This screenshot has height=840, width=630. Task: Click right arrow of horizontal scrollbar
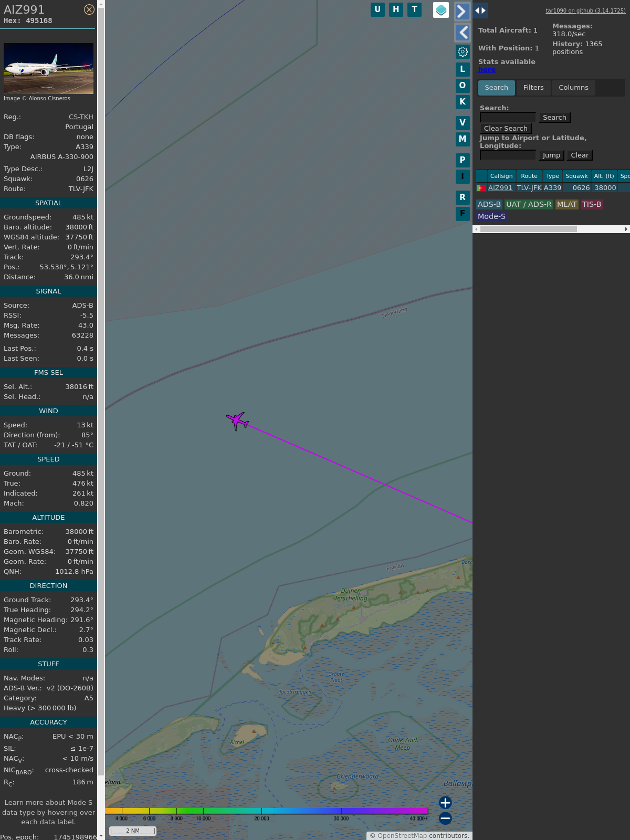pyautogui.click(x=626, y=229)
